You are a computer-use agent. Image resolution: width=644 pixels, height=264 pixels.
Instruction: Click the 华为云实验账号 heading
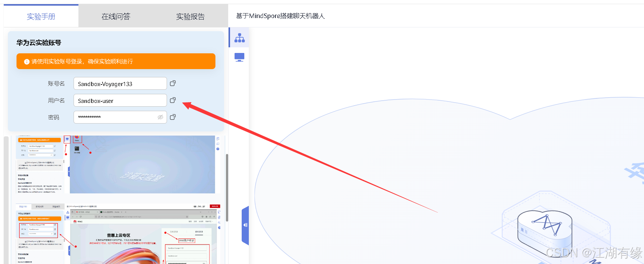39,42
